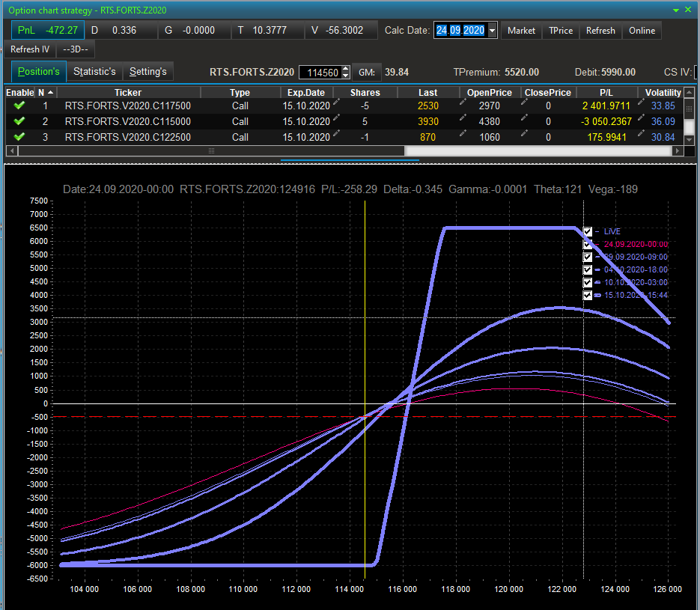Switch to the Statistic's tab
This screenshot has height=610, width=700.
click(94, 72)
